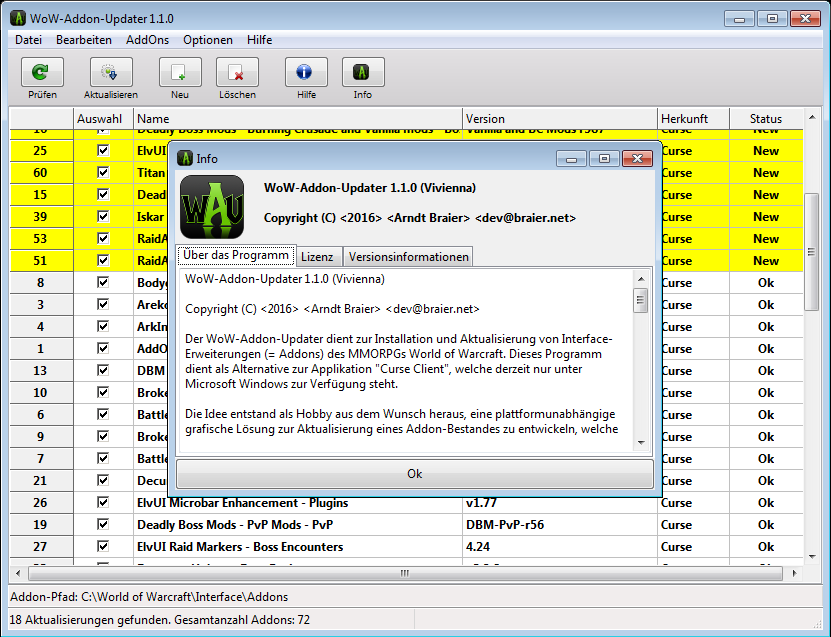Sort by the Name column header
Screen dimensions: 831x637
click(x=297, y=119)
